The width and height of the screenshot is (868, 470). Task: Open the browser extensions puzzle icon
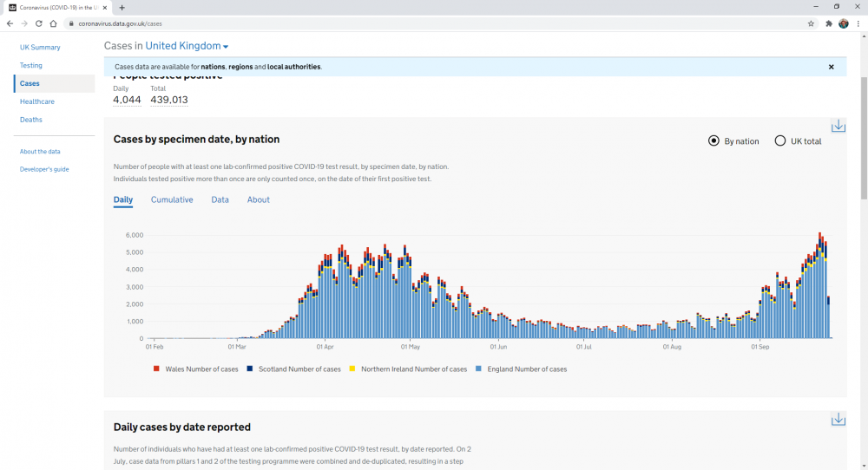829,23
